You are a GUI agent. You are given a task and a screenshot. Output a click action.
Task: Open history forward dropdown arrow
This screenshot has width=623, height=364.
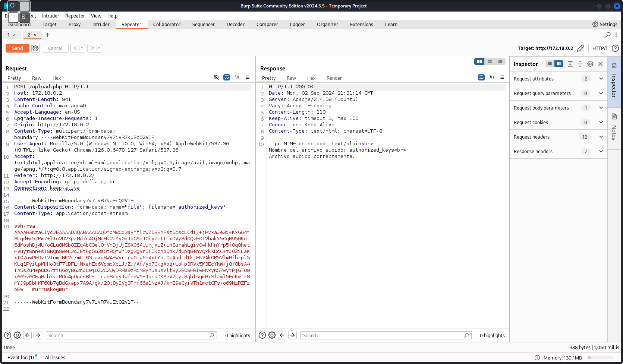pyautogui.click(x=99, y=48)
